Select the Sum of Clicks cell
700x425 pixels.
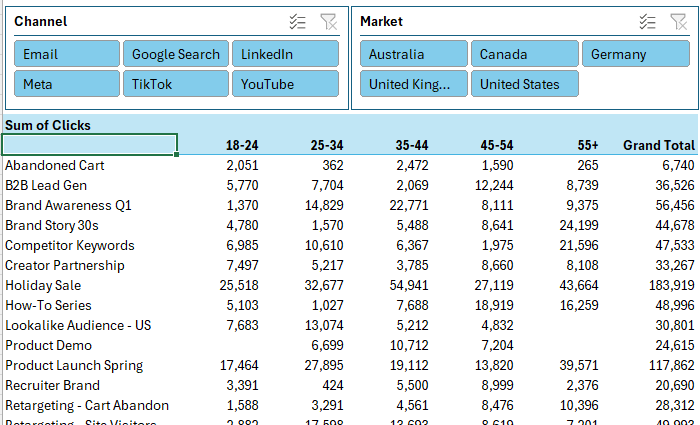tap(48, 125)
